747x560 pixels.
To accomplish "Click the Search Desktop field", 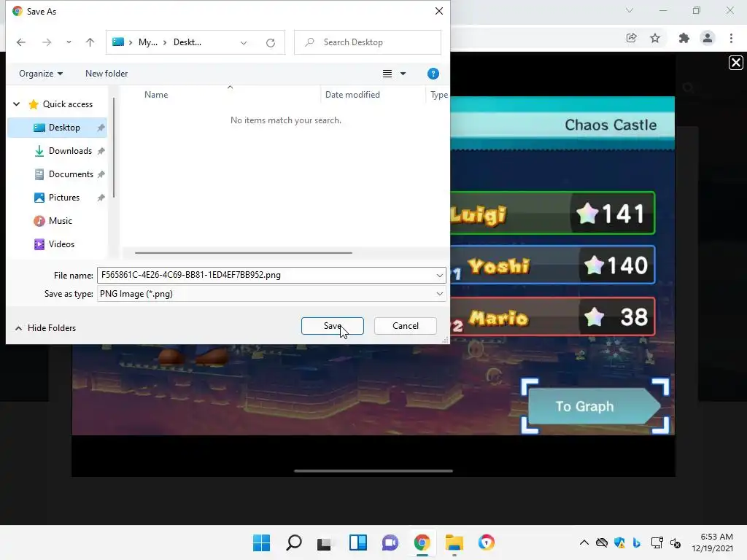I will [368, 42].
